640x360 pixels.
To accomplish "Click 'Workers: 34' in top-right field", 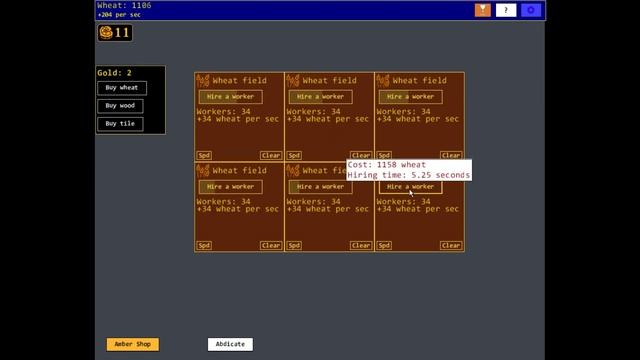I will pyautogui.click(x=403, y=111).
